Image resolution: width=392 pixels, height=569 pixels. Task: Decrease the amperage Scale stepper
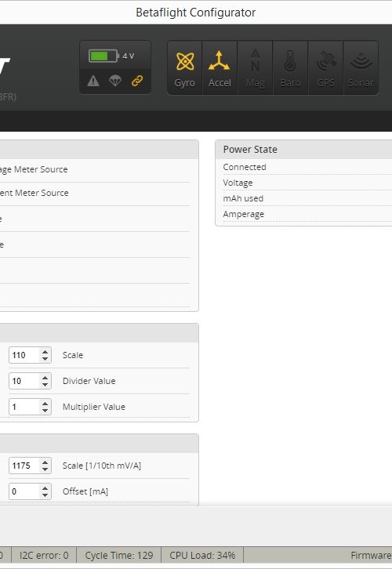point(45,469)
